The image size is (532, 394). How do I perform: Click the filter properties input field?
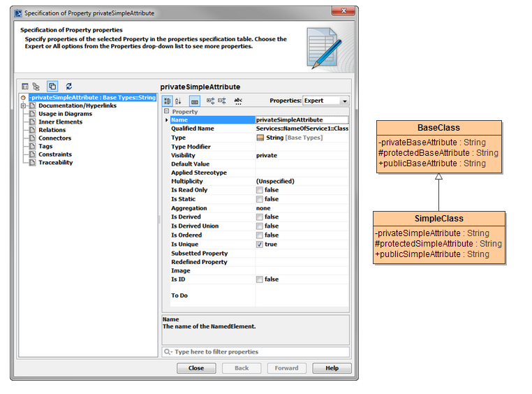pyautogui.click(x=256, y=352)
